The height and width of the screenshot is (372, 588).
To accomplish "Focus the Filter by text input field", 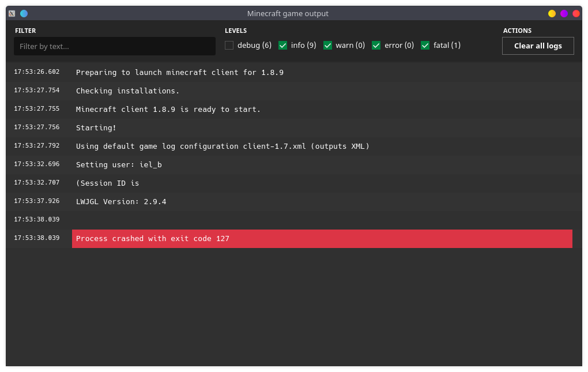I will (x=115, y=46).
